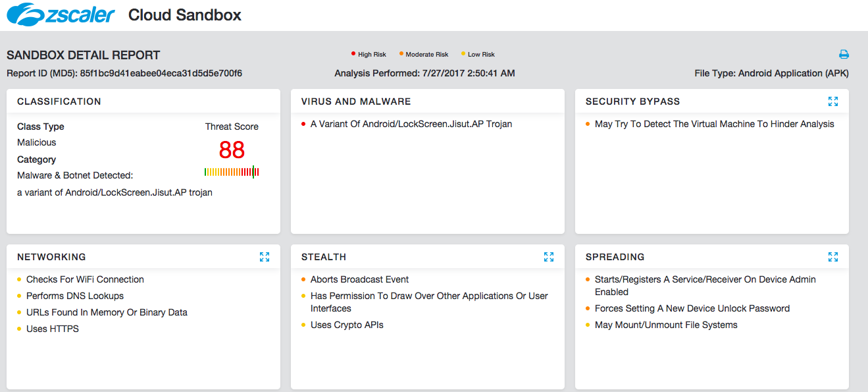Click the orange Moderate Risk legend dot
Image resolution: width=868 pixels, height=392 pixels.
[x=401, y=54]
